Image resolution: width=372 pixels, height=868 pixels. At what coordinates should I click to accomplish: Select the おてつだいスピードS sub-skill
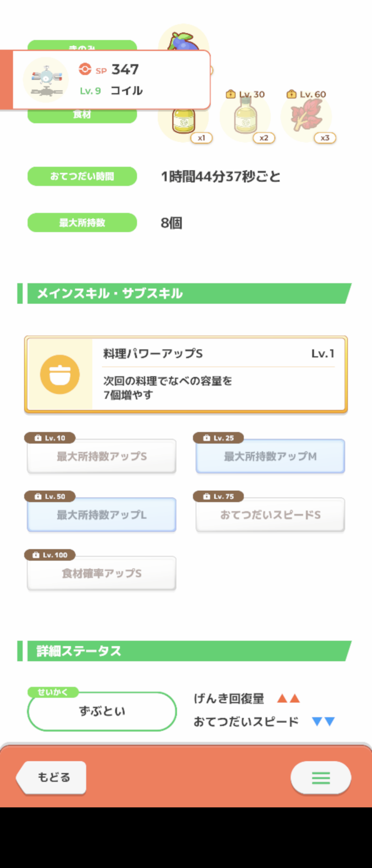pyautogui.click(x=270, y=515)
